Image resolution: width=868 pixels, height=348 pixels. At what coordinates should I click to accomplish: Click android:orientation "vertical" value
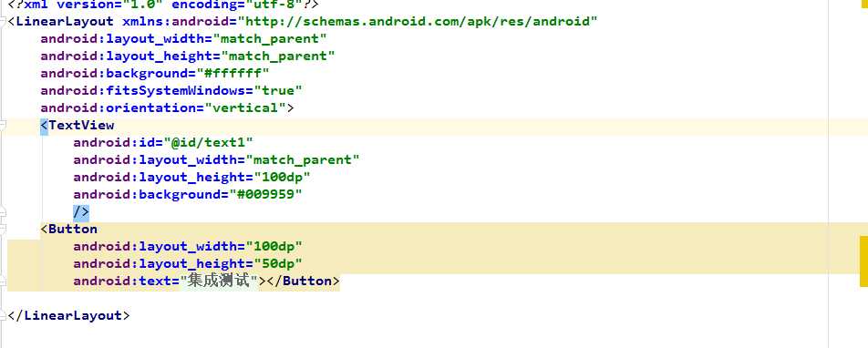[x=245, y=107]
